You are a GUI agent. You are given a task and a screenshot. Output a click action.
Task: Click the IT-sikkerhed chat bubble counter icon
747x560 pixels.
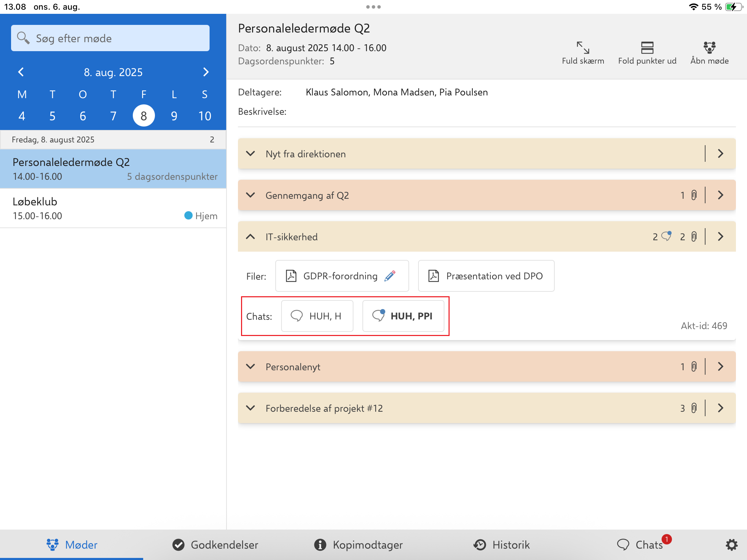click(666, 236)
